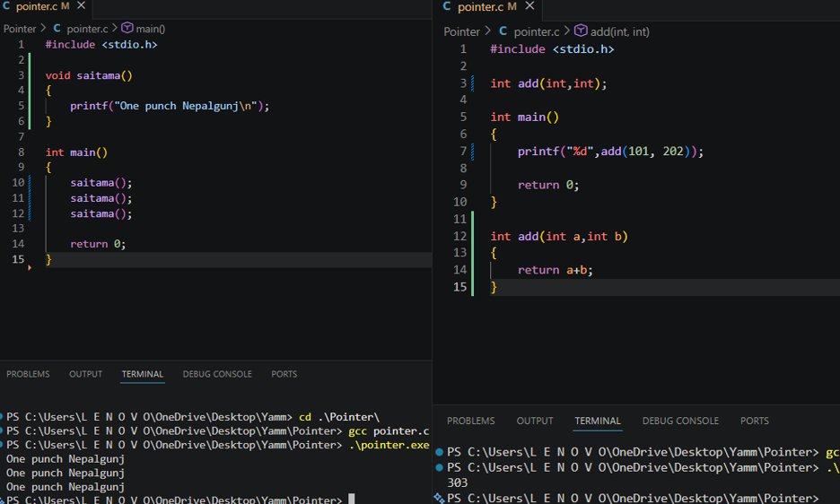The height and width of the screenshot is (504, 840).
Task: Click '.\pointer.exe' command in left terminal
Action: pyautogui.click(x=389, y=445)
